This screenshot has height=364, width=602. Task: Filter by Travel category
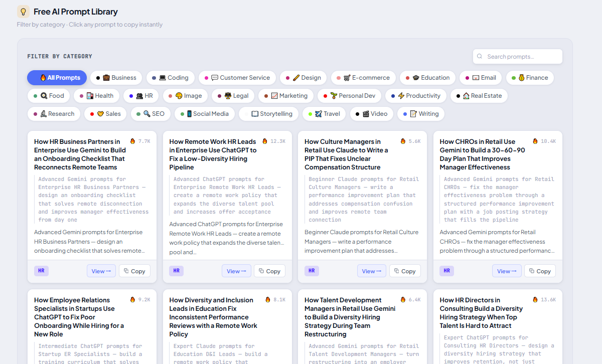(324, 114)
